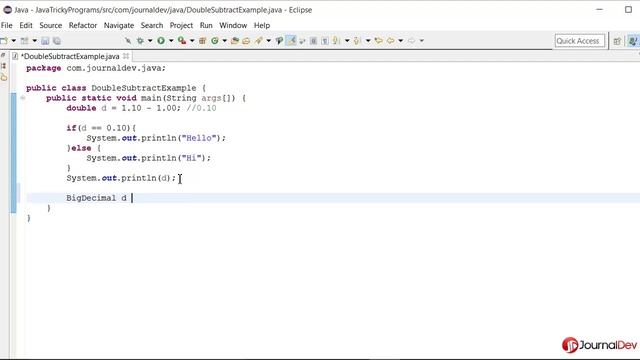640x360 pixels.
Task: Click the Quick Access search field
Action: tap(580, 41)
